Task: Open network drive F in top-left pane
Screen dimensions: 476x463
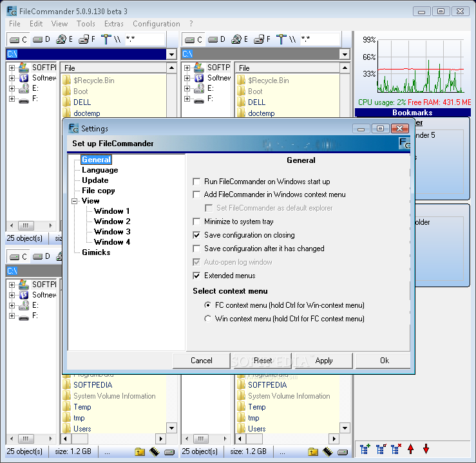Action: pos(87,39)
